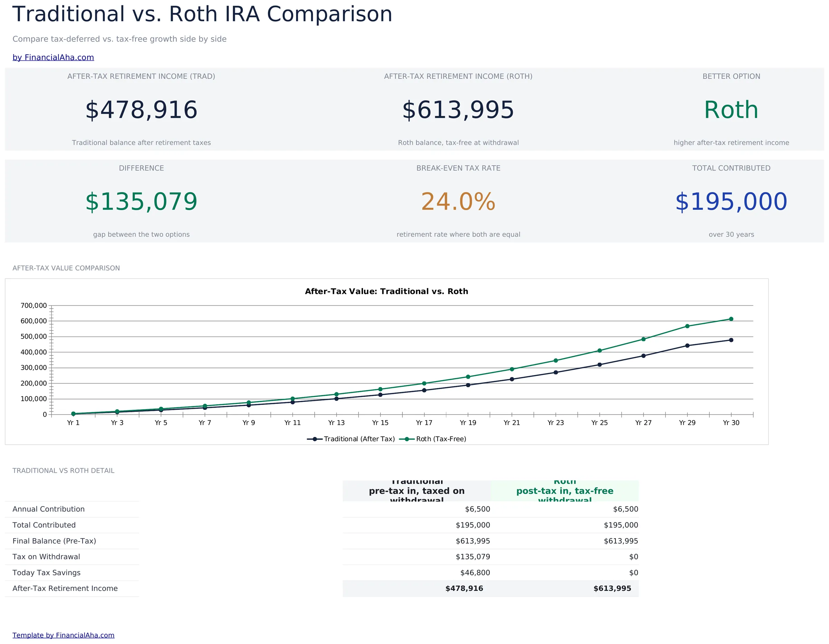The height and width of the screenshot is (644, 829).
Task: Click the 'Roth (Tax-Free)' legend entry
Action: click(x=433, y=439)
